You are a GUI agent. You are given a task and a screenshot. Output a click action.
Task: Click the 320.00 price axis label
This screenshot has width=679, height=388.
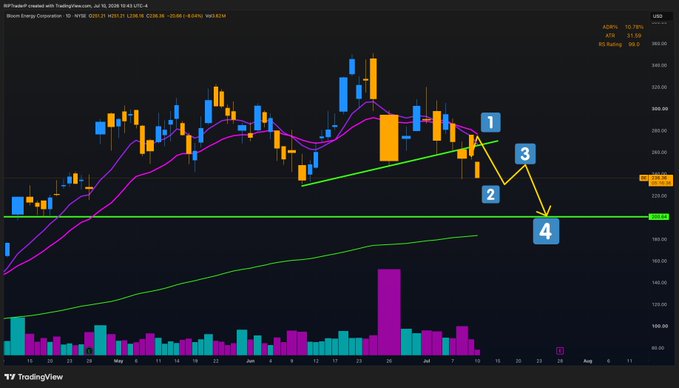(x=659, y=87)
